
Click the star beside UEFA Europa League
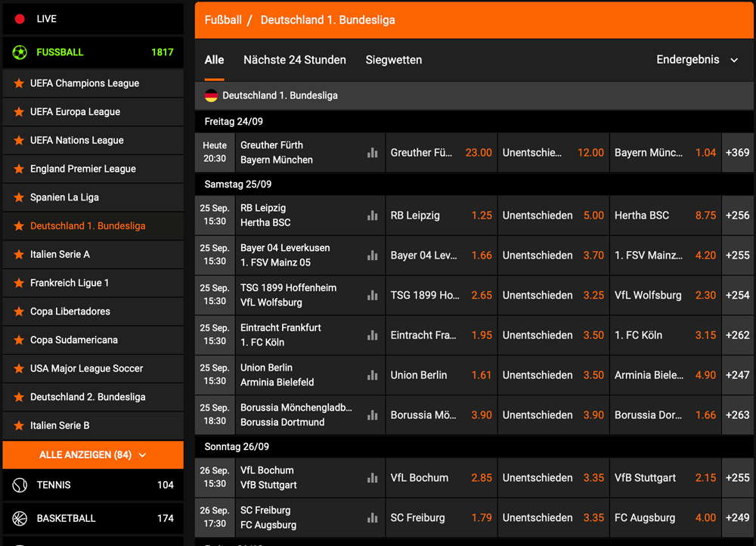coord(19,112)
